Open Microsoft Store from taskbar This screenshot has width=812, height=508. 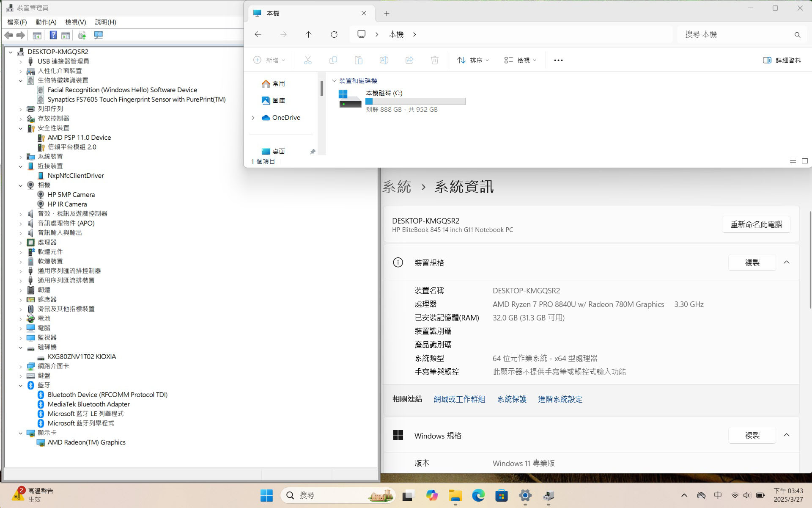click(x=502, y=495)
